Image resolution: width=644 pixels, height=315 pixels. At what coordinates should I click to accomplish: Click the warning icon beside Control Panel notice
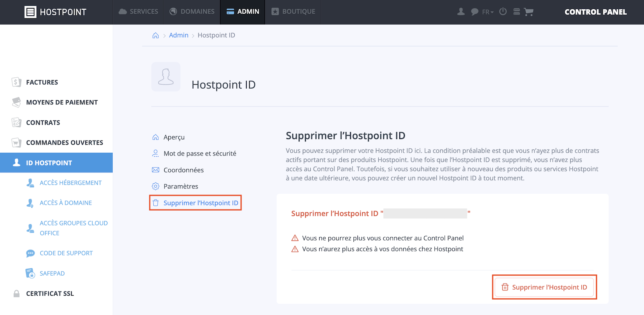pos(295,238)
